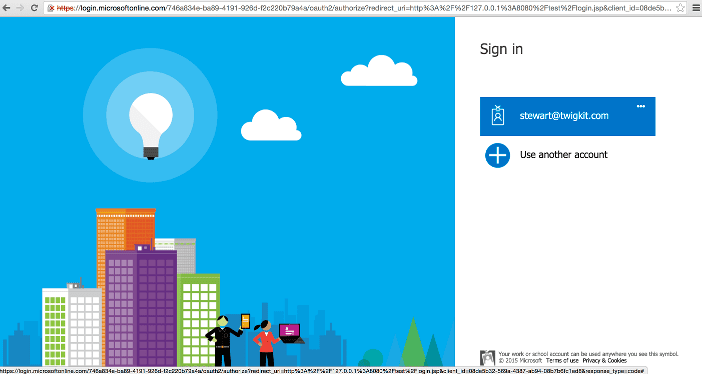Viewport: 702px width, 374px height.
Task: Bookmark page with star icon
Action: click(680, 8)
